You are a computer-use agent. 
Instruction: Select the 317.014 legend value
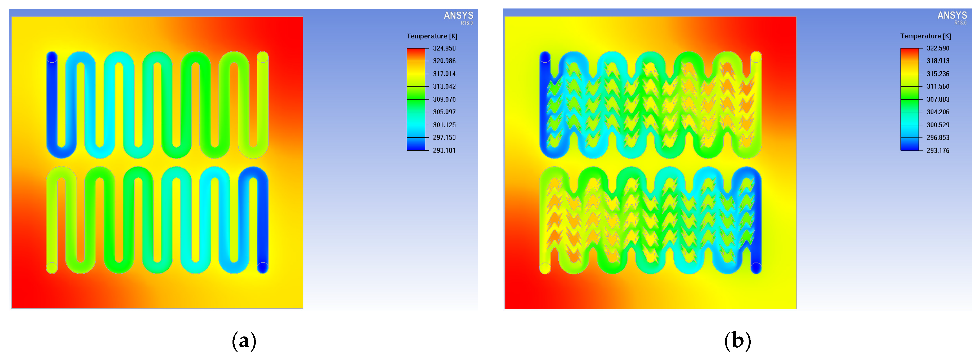click(444, 74)
